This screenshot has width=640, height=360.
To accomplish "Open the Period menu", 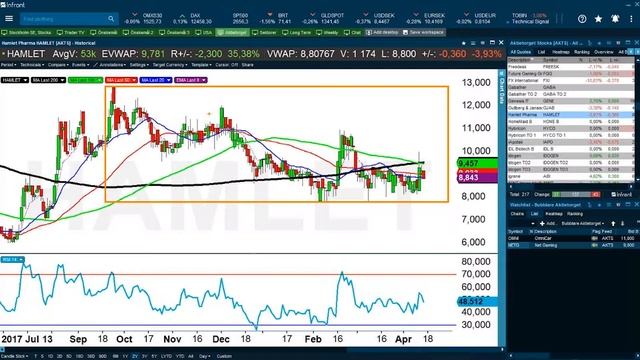I will point(9,65).
